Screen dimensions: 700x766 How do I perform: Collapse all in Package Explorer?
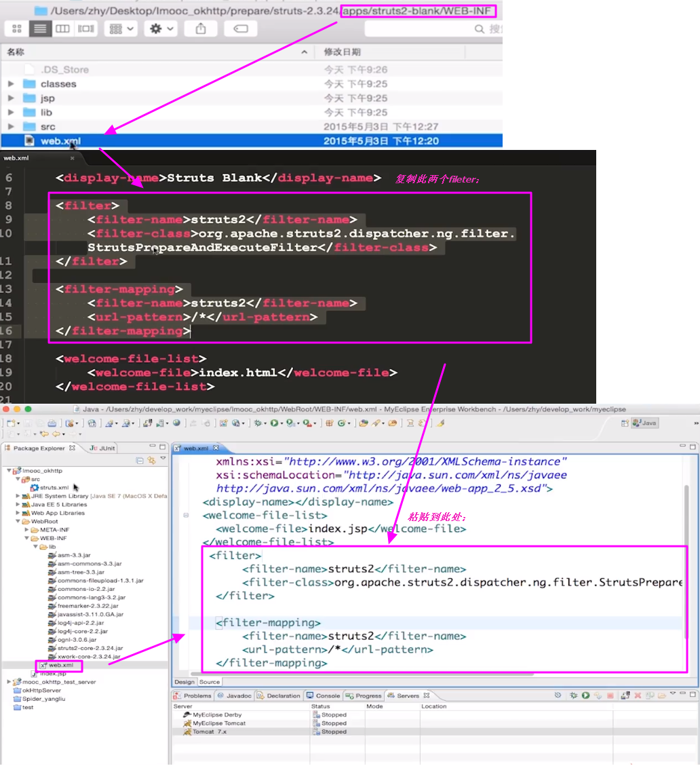pyautogui.click(x=140, y=460)
